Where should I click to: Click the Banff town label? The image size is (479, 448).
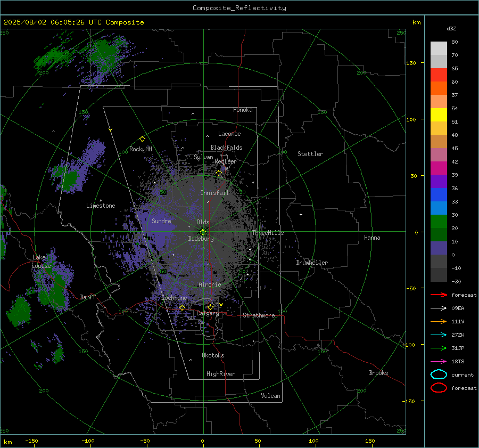tap(88, 297)
